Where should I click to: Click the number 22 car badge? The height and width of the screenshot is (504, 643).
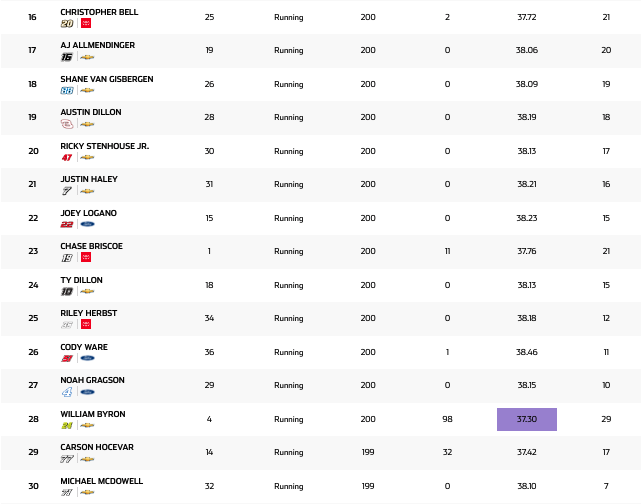coord(67,224)
